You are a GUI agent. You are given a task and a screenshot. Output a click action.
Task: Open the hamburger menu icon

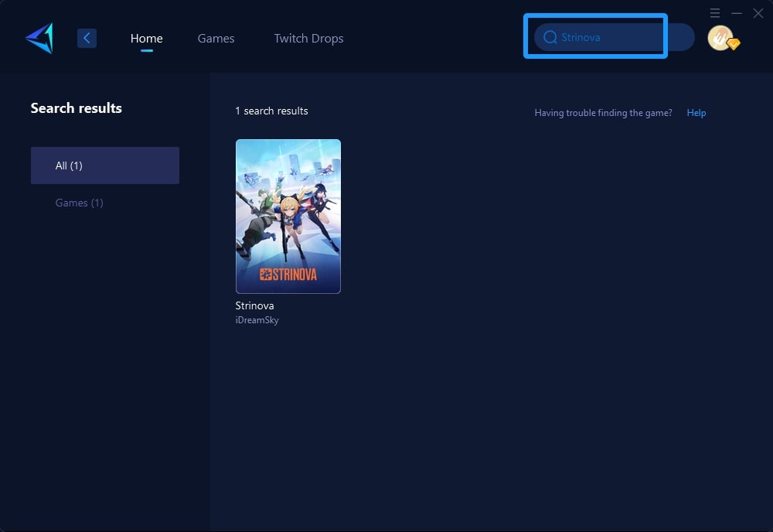[715, 13]
